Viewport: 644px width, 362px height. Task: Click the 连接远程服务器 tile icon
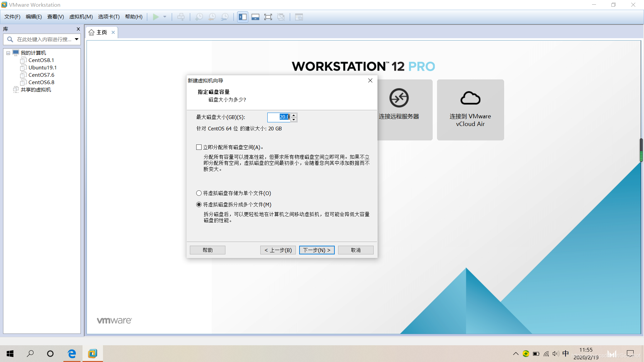tap(399, 98)
